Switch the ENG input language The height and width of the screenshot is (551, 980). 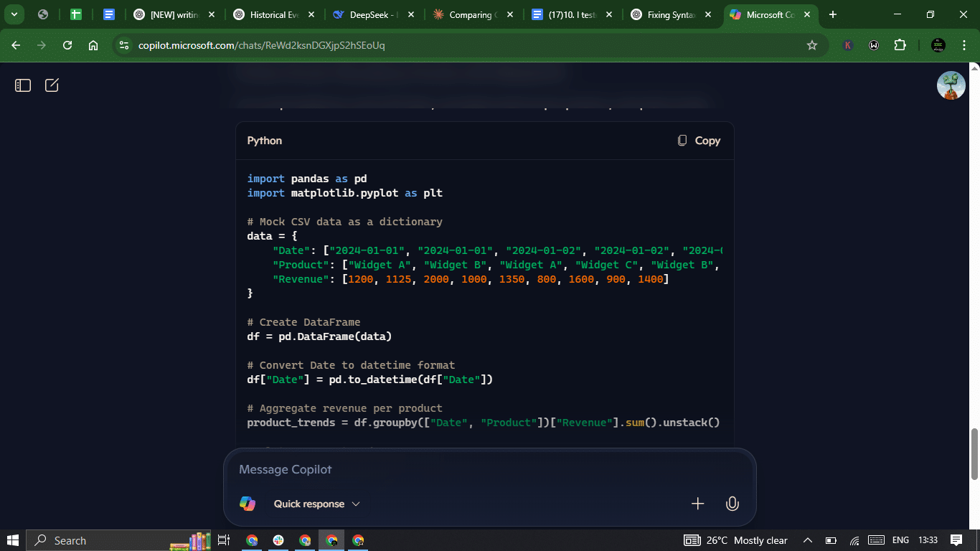point(900,540)
